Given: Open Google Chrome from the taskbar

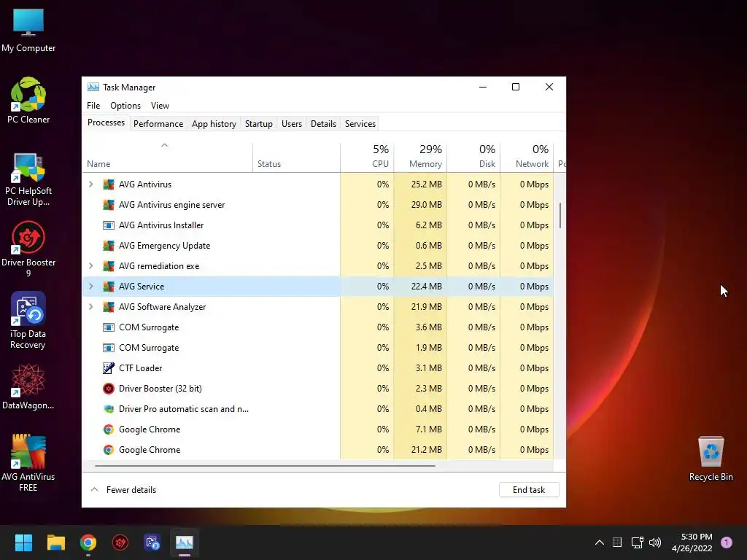Looking at the screenshot, I should pos(88,542).
